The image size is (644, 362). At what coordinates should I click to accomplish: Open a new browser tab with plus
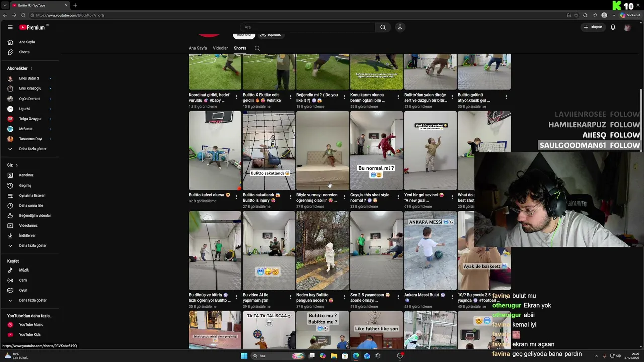[75, 5]
